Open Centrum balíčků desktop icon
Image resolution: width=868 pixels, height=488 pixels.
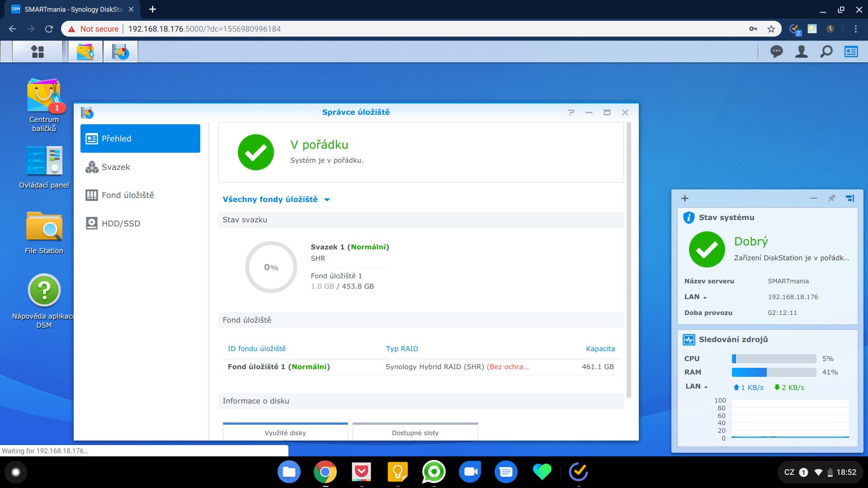pos(44,105)
